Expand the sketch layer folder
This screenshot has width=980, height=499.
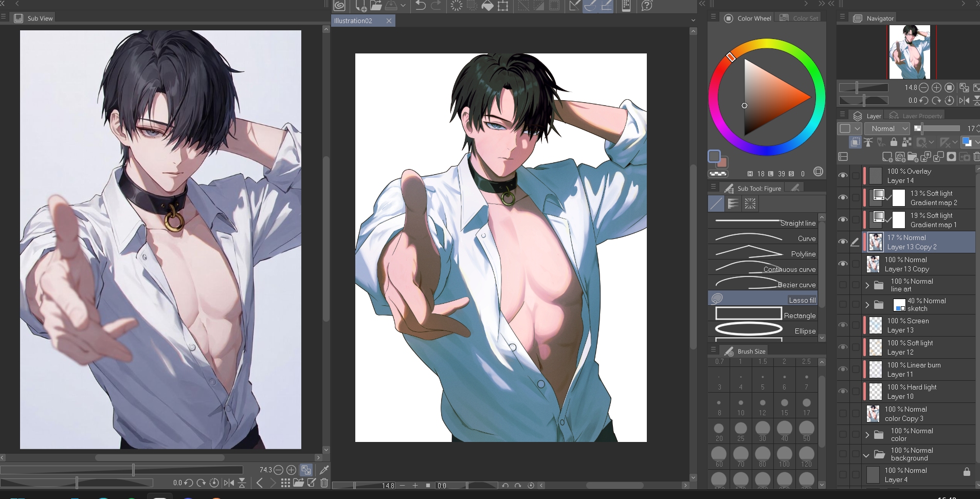click(867, 305)
